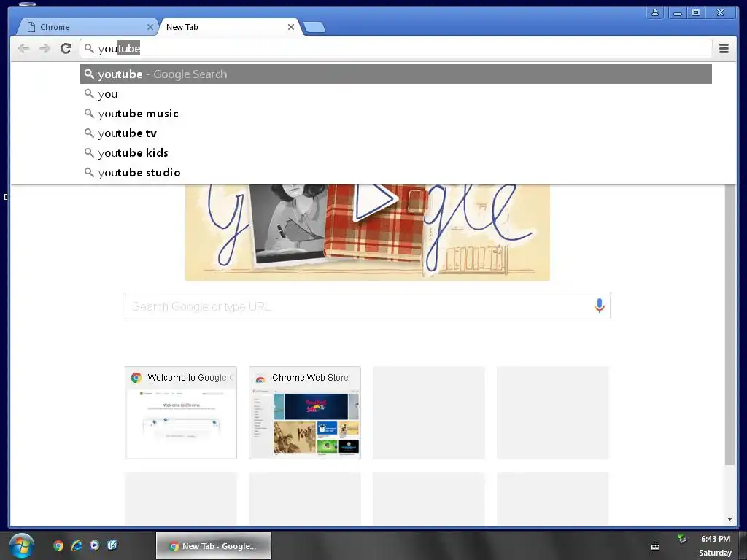The height and width of the screenshot is (560, 747).
Task: Click the 6:43 PM system clock
Action: point(715,539)
